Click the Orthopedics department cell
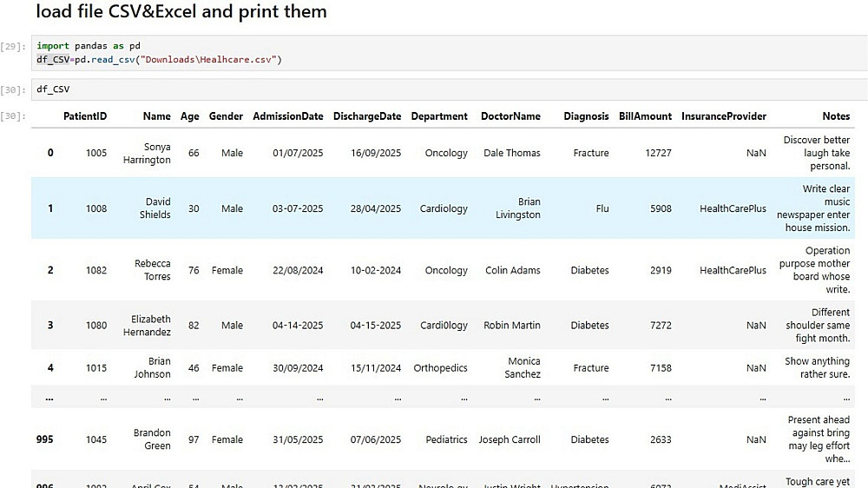868x488 pixels. (440, 368)
